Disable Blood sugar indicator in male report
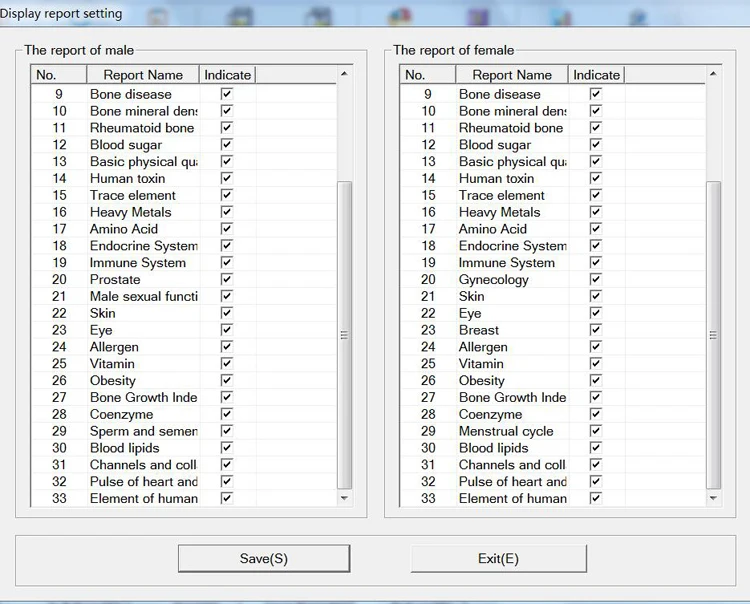Screen dimensions: 750x604 pyautogui.click(x=227, y=145)
